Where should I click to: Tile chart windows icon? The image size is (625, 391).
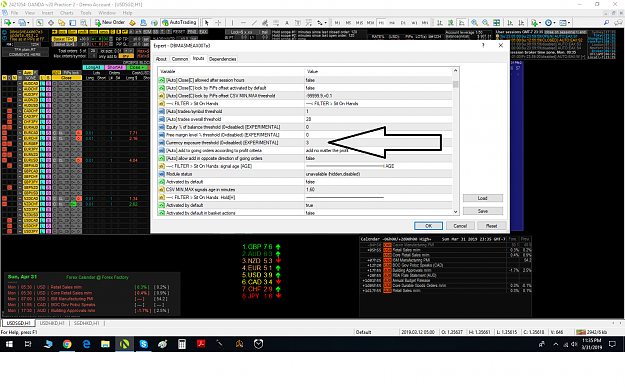click(496, 23)
